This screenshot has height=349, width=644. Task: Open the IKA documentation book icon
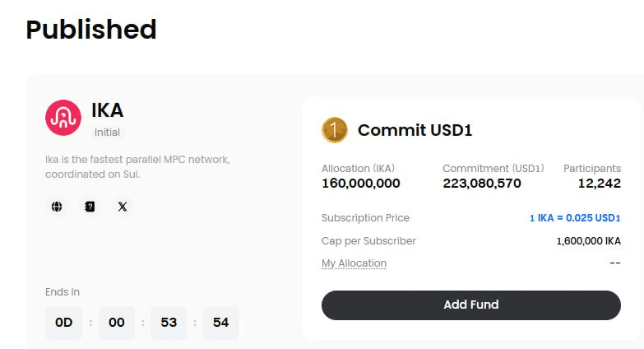click(x=90, y=207)
